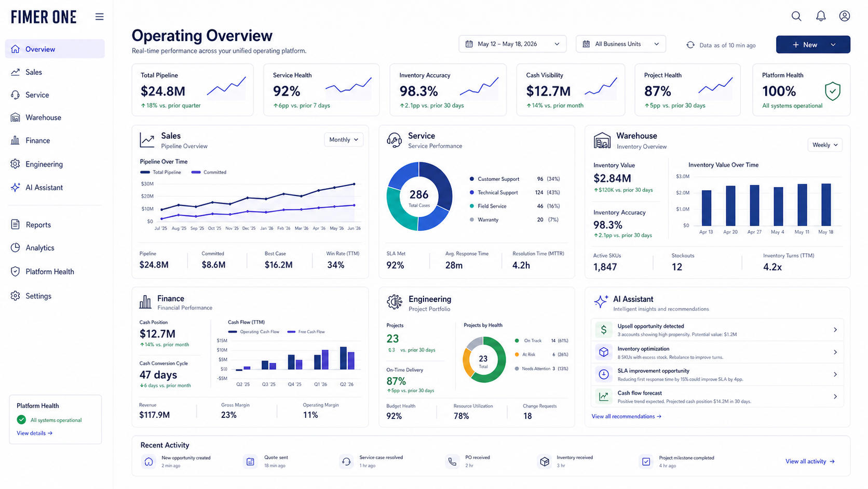Screen dimensions: 868x489
Task: Click the Free Cash Flow legend swatch
Action: tap(291, 332)
